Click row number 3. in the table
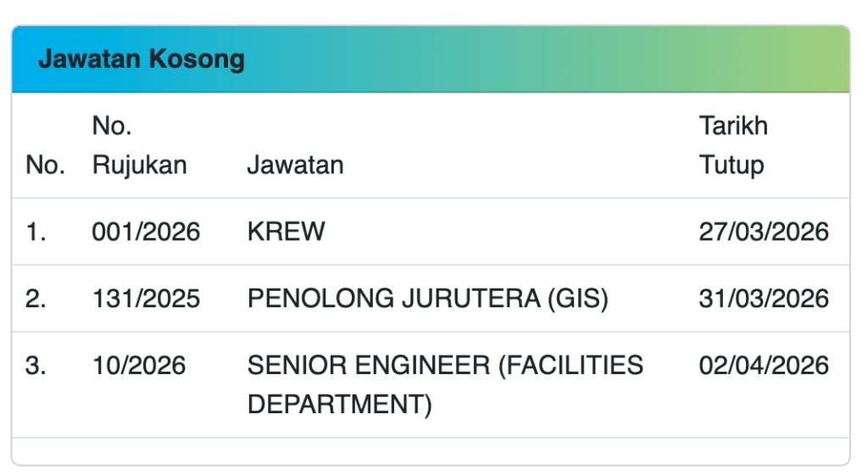 point(36,366)
